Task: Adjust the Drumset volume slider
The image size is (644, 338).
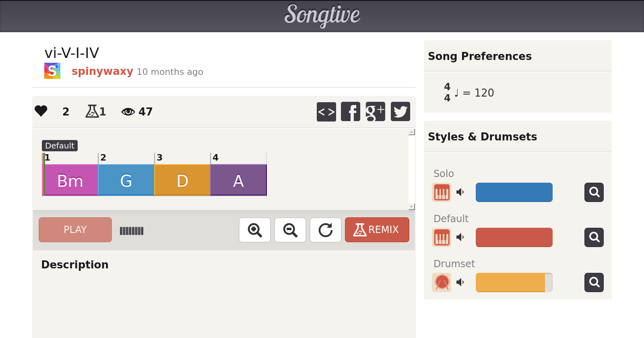Action: pyautogui.click(x=514, y=282)
